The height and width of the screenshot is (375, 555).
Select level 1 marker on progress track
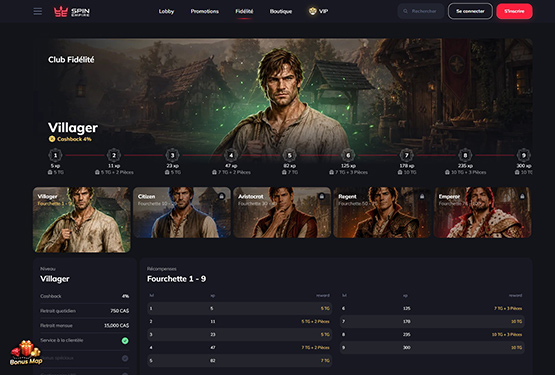(x=55, y=155)
